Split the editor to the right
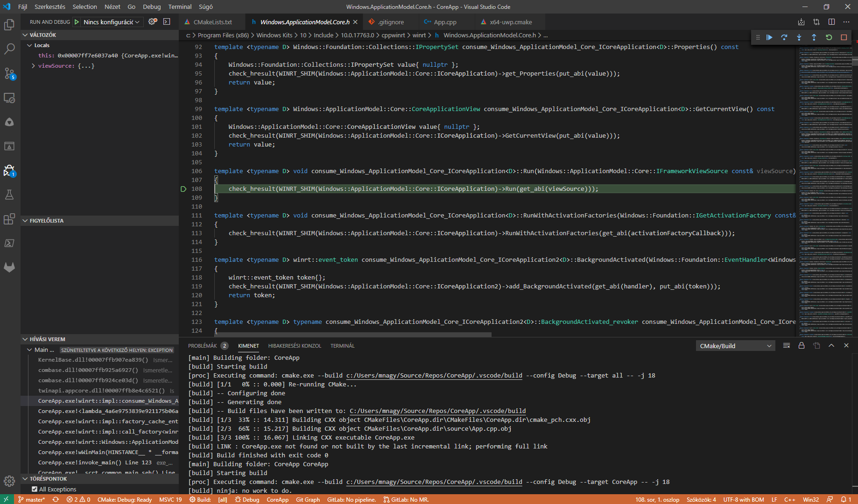 pyautogui.click(x=831, y=22)
